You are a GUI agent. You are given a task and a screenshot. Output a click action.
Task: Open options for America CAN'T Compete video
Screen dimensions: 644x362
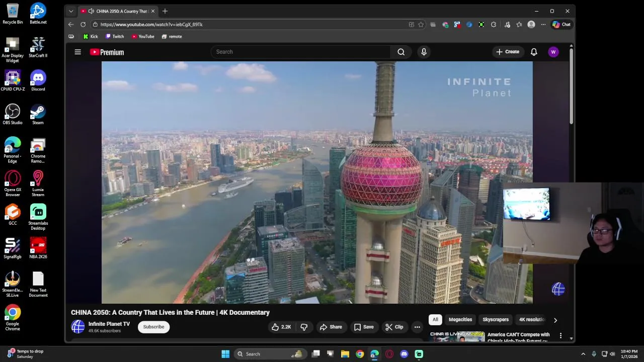560,335
